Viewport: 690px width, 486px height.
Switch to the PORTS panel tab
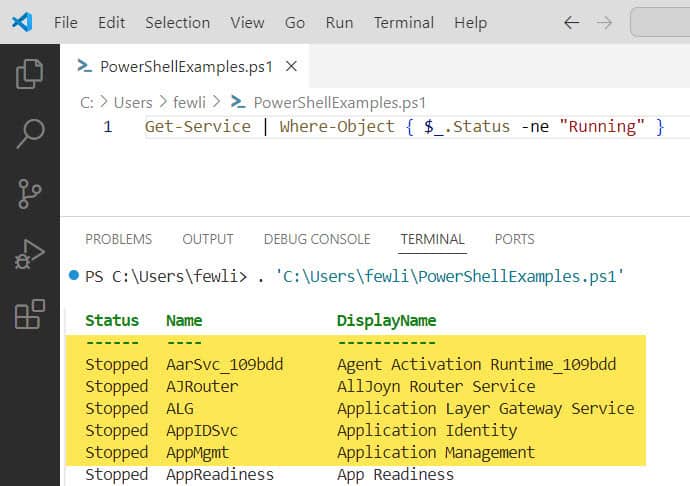tap(514, 239)
